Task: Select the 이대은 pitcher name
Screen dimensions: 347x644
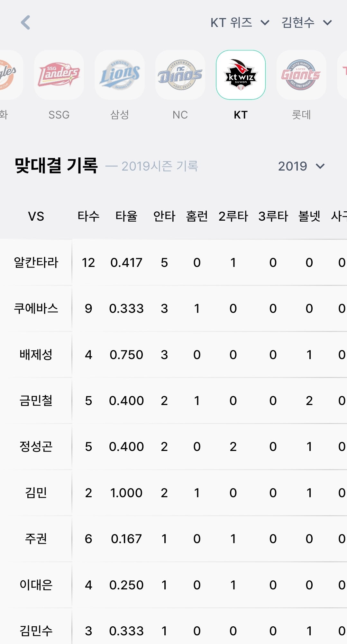Action: click(36, 585)
